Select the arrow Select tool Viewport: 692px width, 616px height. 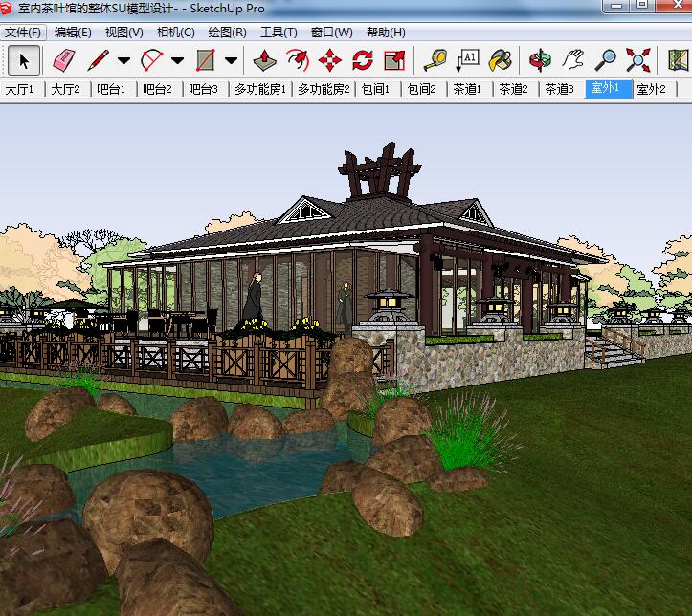click(24, 60)
